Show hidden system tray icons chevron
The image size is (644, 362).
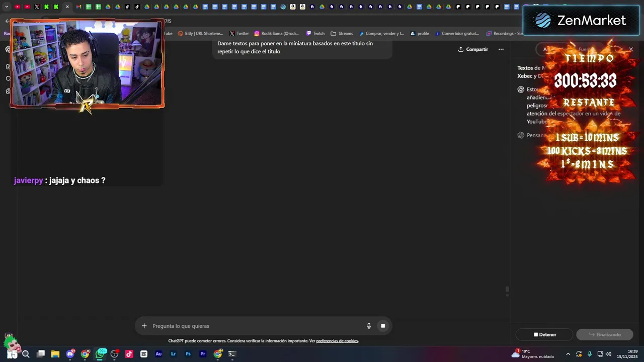(x=568, y=354)
